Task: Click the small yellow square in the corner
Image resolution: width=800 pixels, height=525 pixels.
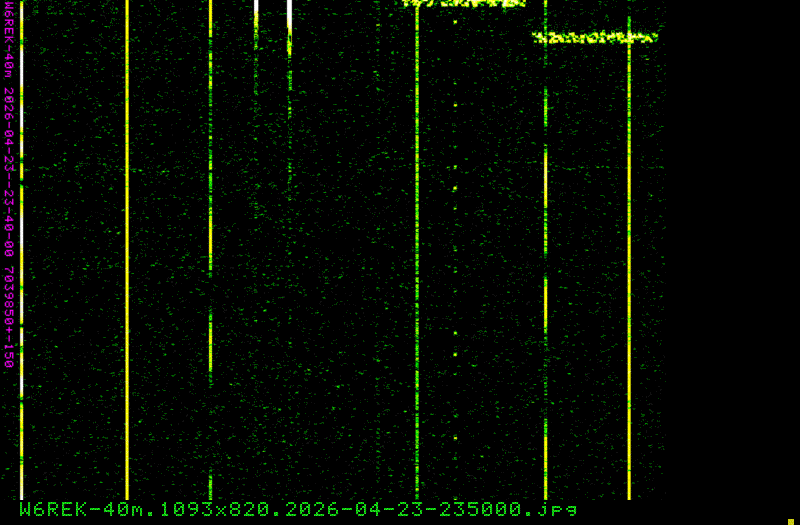Action: (791, 522)
